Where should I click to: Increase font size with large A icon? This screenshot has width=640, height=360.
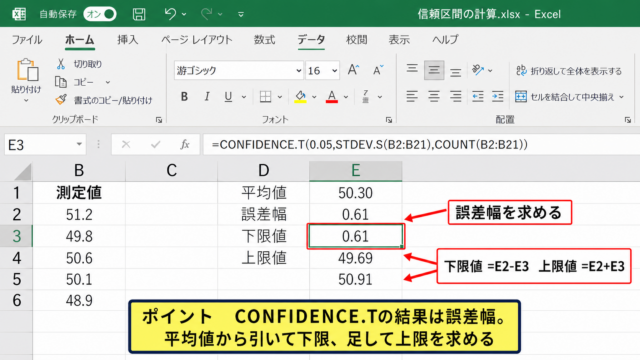(x=353, y=70)
